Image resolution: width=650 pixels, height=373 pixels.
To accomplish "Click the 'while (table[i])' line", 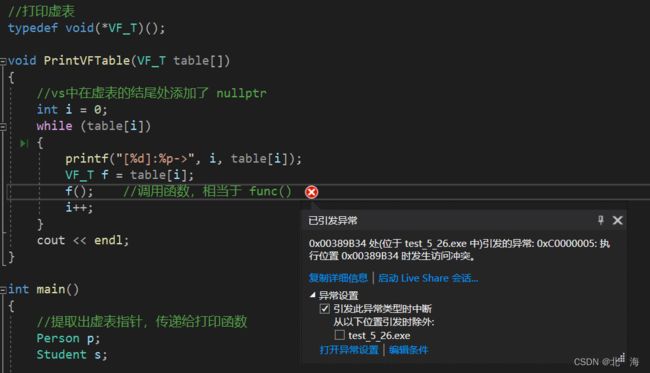I will coord(94,126).
